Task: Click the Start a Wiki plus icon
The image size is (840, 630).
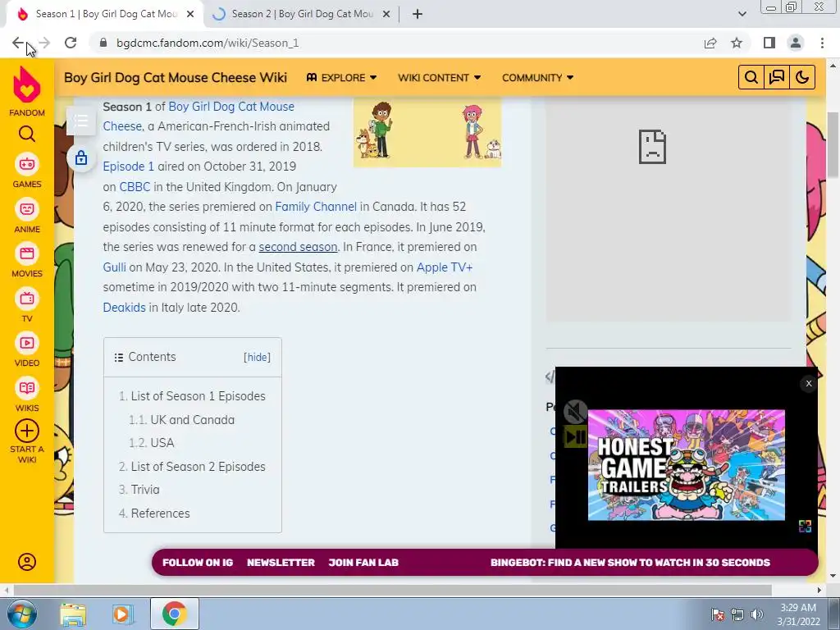Action: point(27,431)
